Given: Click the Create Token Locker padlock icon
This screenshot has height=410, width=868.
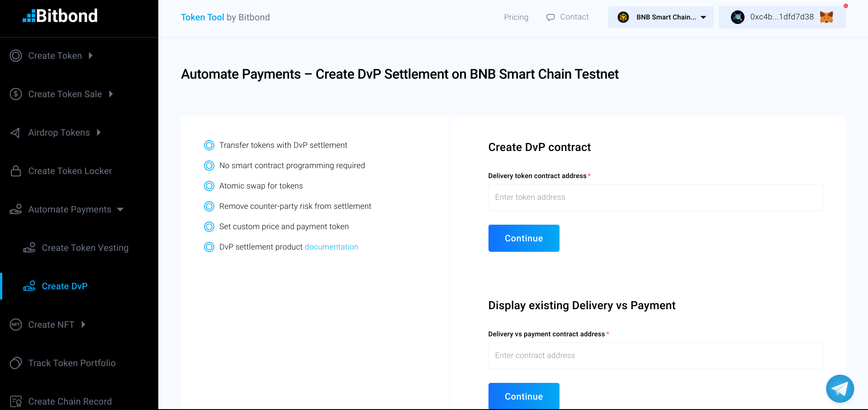Looking at the screenshot, I should coord(16,171).
